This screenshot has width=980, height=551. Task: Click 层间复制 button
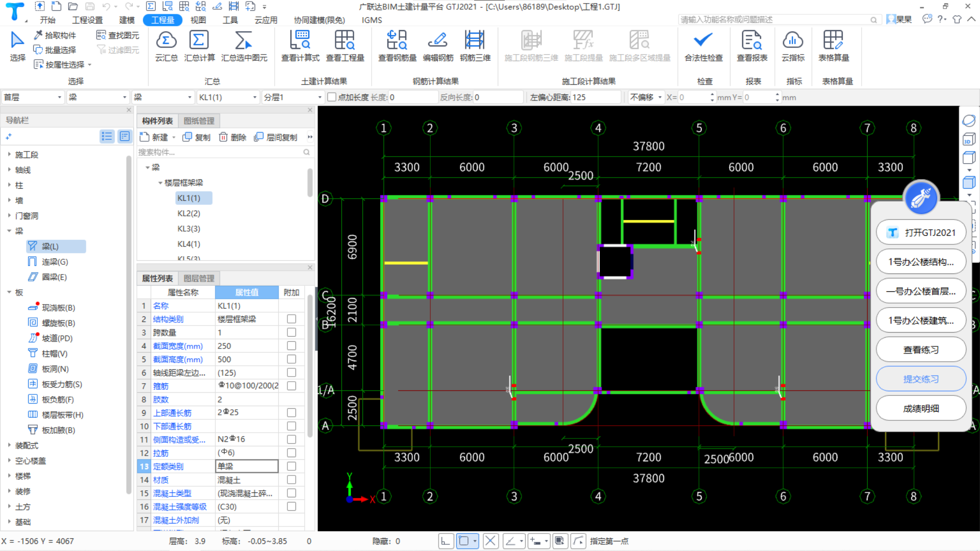coord(276,137)
